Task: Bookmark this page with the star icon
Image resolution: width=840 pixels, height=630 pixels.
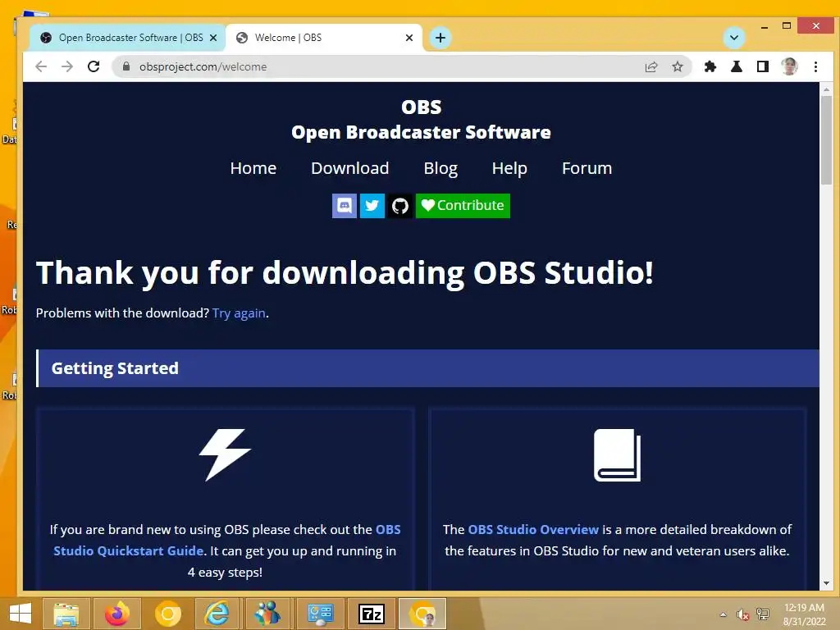Action: point(678,66)
